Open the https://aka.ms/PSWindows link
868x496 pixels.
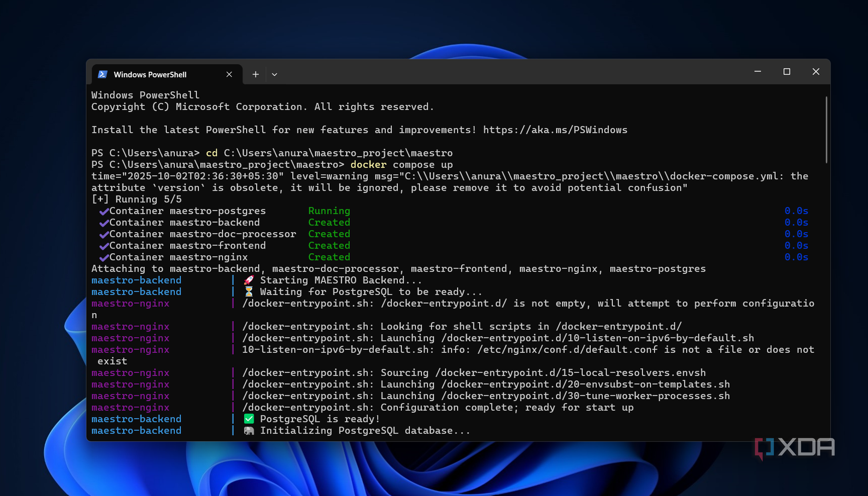coord(555,130)
